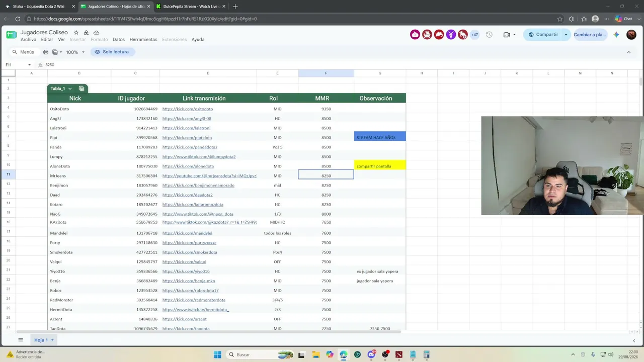Reload the page with the refresh icon

(18, 19)
